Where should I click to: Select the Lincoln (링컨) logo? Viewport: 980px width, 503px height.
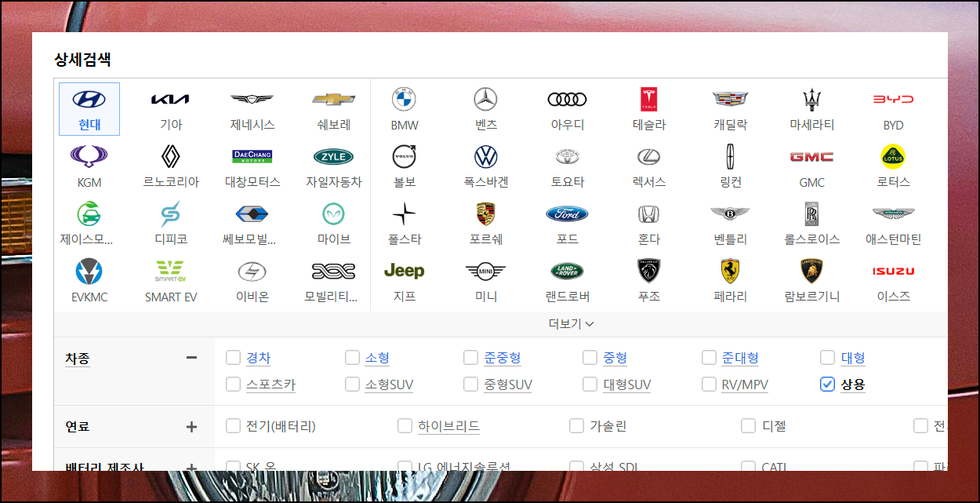click(x=730, y=156)
